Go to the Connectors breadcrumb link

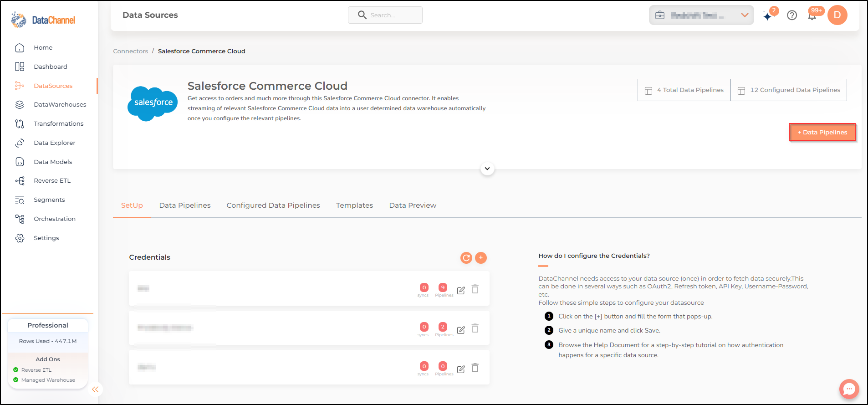point(131,51)
